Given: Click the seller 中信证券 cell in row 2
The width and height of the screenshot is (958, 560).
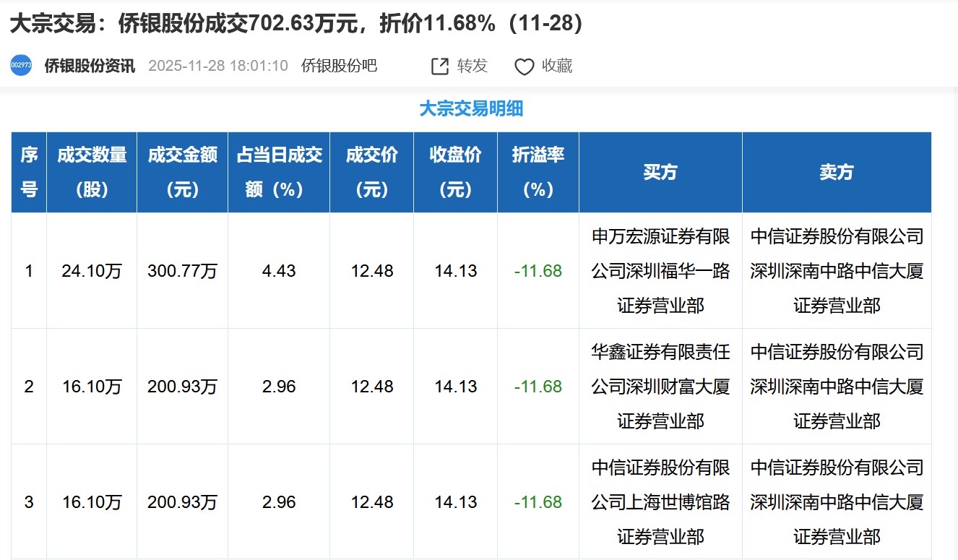Looking at the screenshot, I should 837,387.
